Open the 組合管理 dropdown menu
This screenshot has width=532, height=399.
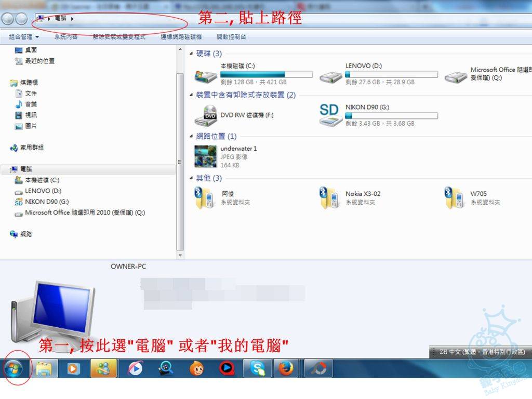pos(24,37)
